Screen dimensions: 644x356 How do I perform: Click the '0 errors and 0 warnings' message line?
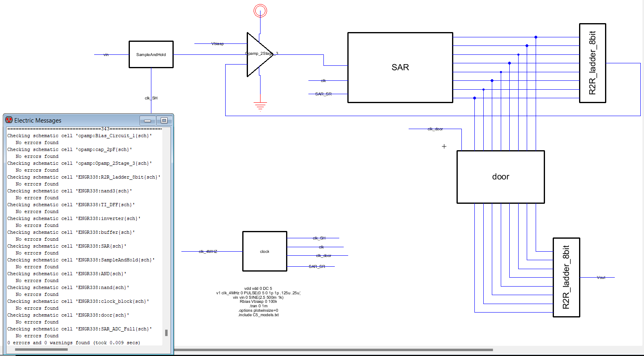click(73, 343)
